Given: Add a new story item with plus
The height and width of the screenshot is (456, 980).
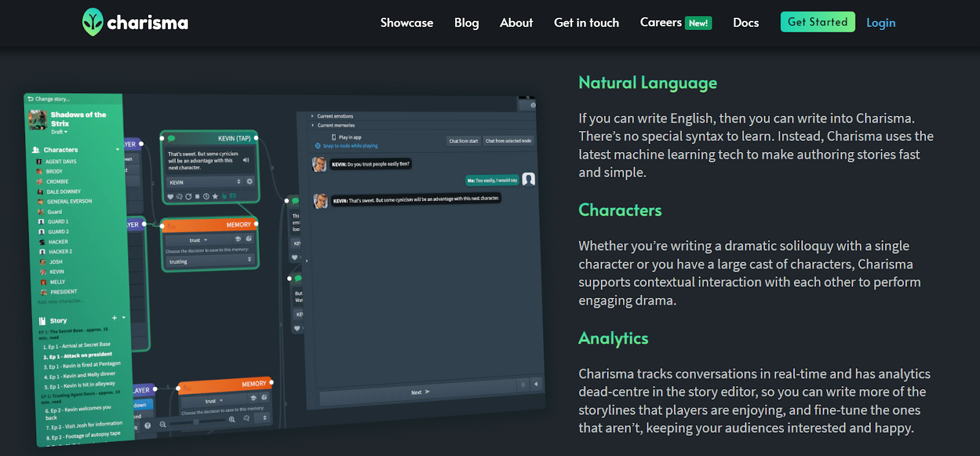Looking at the screenshot, I should [114, 317].
